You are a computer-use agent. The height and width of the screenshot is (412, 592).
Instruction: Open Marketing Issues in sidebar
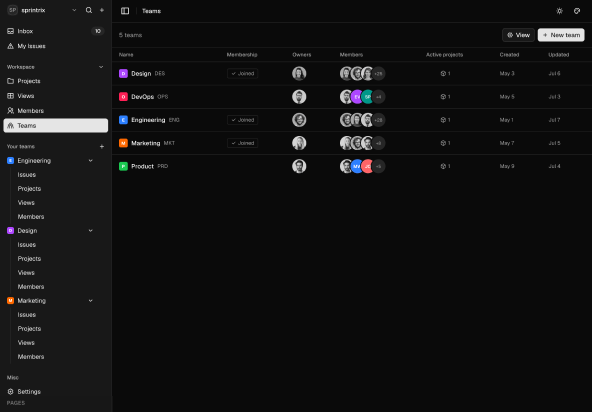coord(26,315)
